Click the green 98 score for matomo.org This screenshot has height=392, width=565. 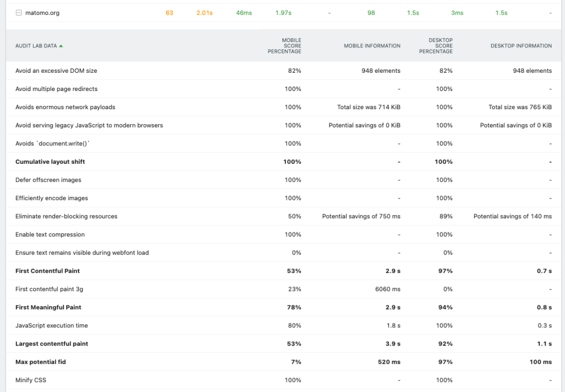(x=371, y=13)
